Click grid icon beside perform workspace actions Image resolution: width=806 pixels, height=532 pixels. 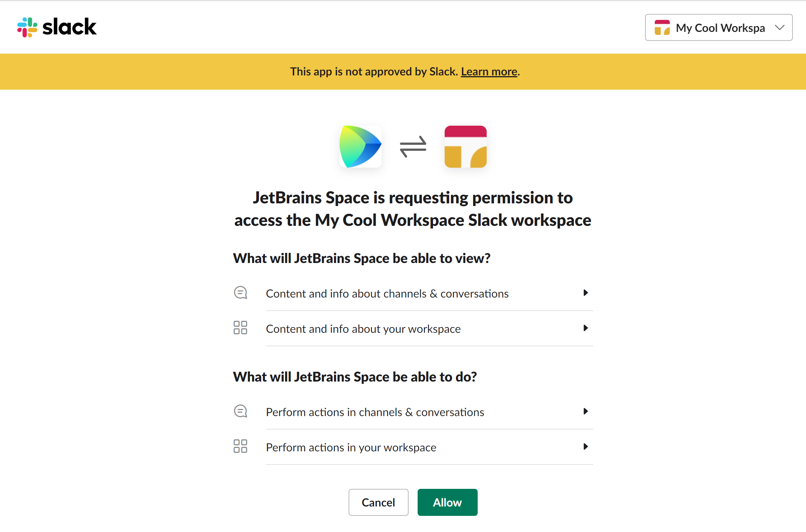(x=240, y=446)
